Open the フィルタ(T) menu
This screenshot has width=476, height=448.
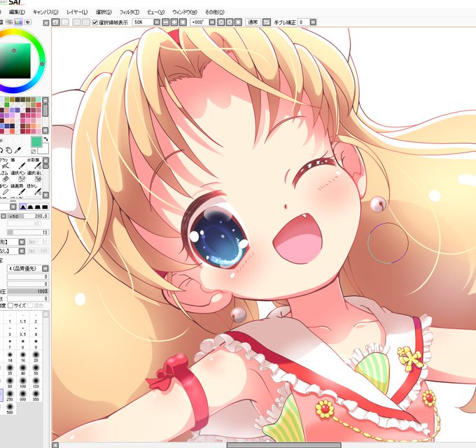pyautogui.click(x=129, y=12)
